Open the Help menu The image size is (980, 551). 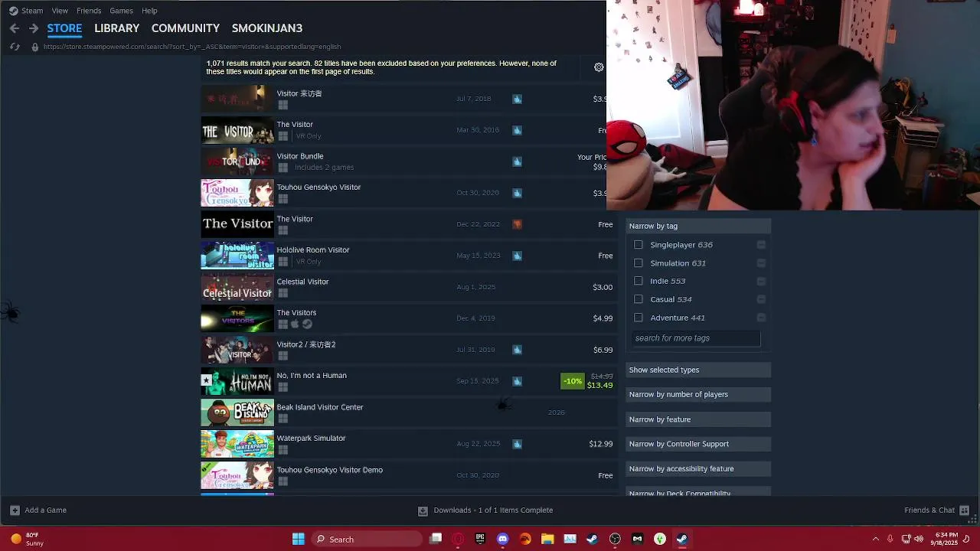tap(149, 11)
